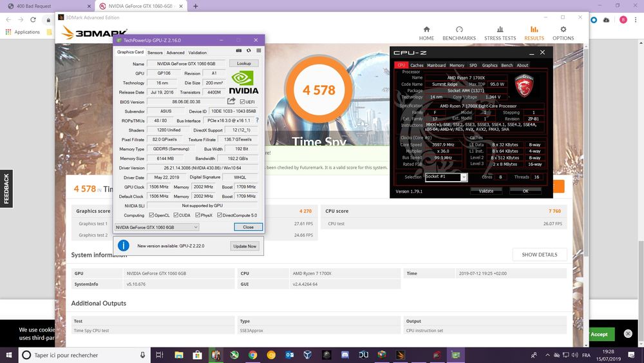Open the SPD tab in CPU-Z
Image resolution: width=644 pixels, height=363 pixels.
pos(473,65)
